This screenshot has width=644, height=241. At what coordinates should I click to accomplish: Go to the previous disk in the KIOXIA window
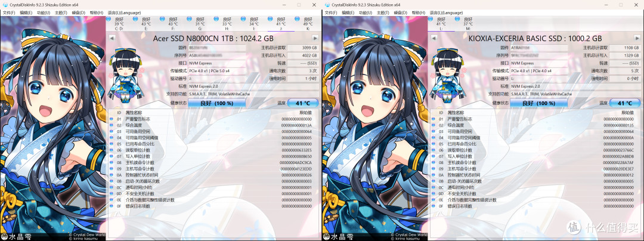pos(434,38)
